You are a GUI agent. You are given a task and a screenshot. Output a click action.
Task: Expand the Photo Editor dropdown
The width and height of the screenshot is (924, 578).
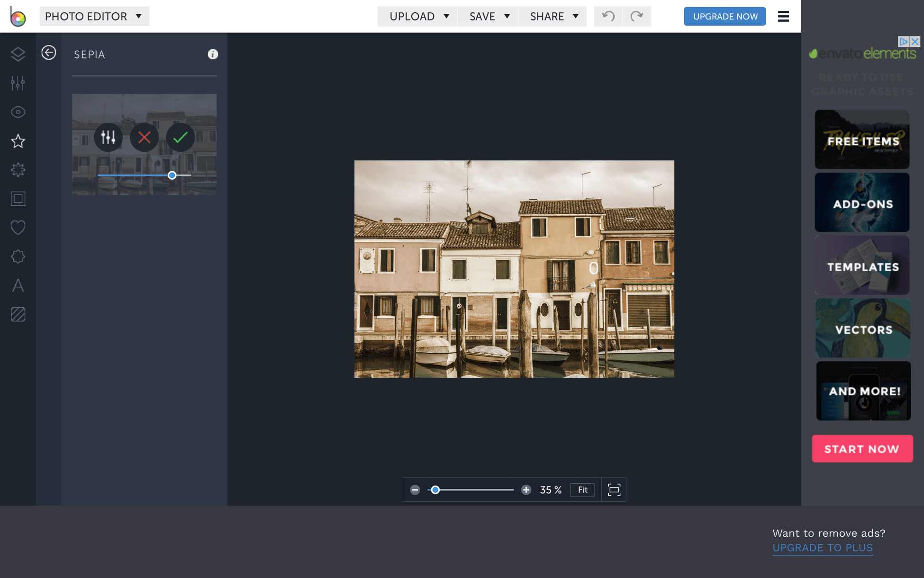[x=94, y=16]
